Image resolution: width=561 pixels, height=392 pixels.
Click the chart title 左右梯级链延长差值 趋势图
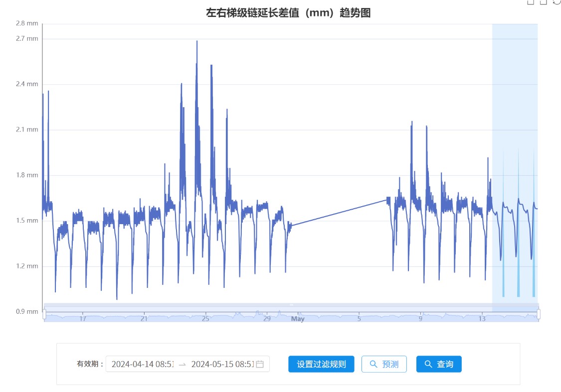click(288, 13)
